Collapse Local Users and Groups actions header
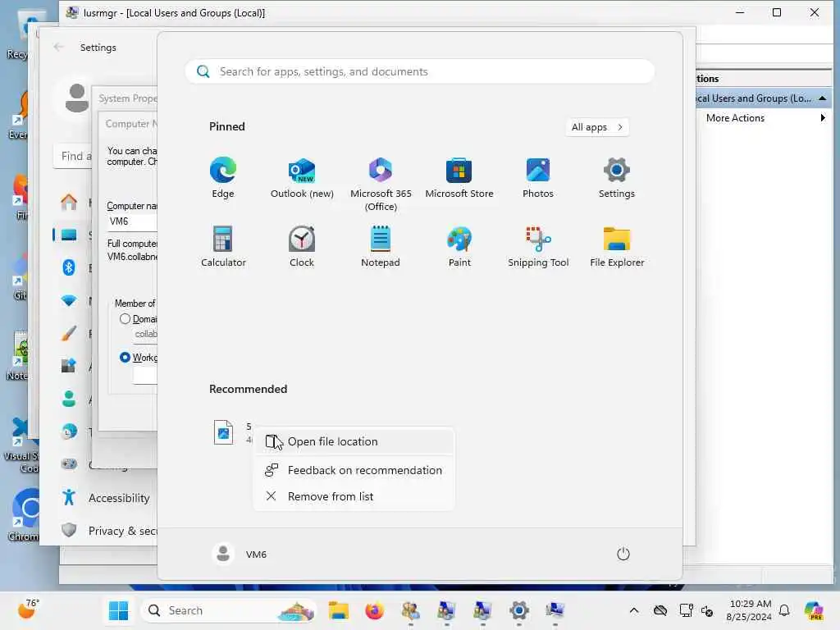This screenshot has width=840, height=630. tap(822, 98)
